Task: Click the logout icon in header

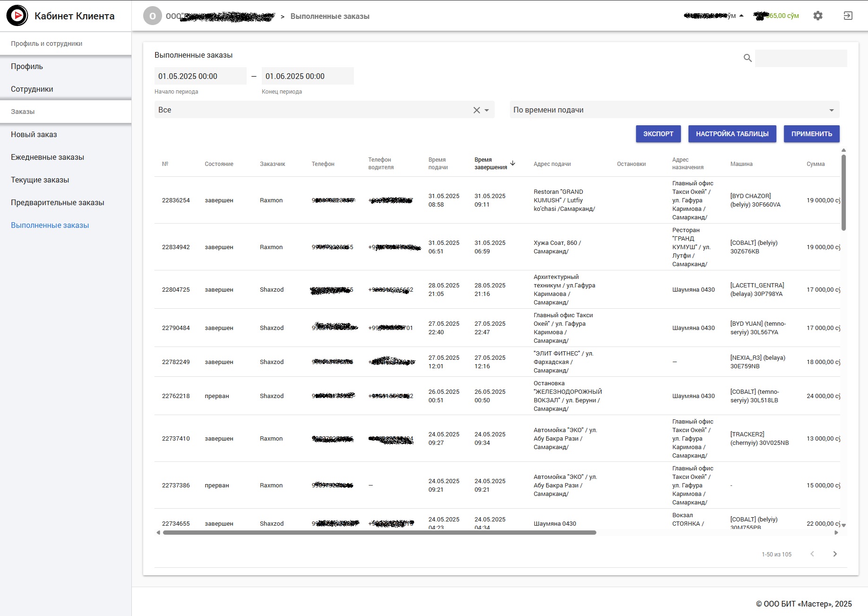Action: click(x=848, y=16)
